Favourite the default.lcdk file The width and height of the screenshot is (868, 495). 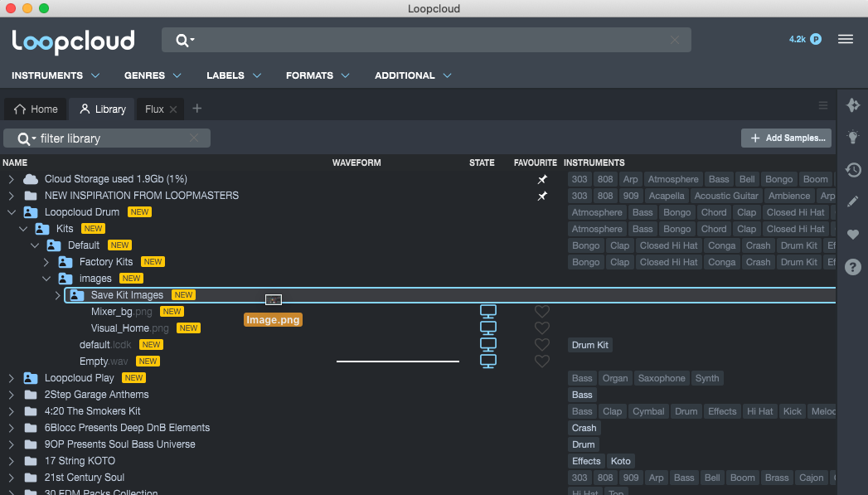tap(542, 345)
